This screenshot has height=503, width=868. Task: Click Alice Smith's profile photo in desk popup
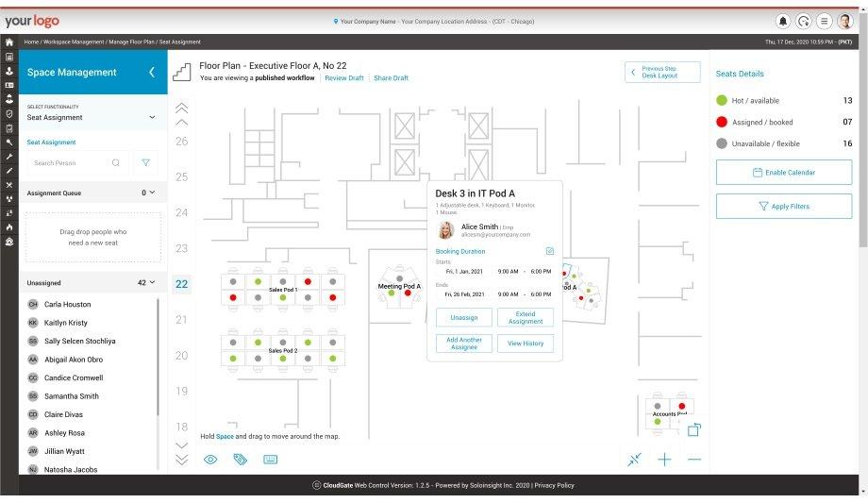click(446, 229)
